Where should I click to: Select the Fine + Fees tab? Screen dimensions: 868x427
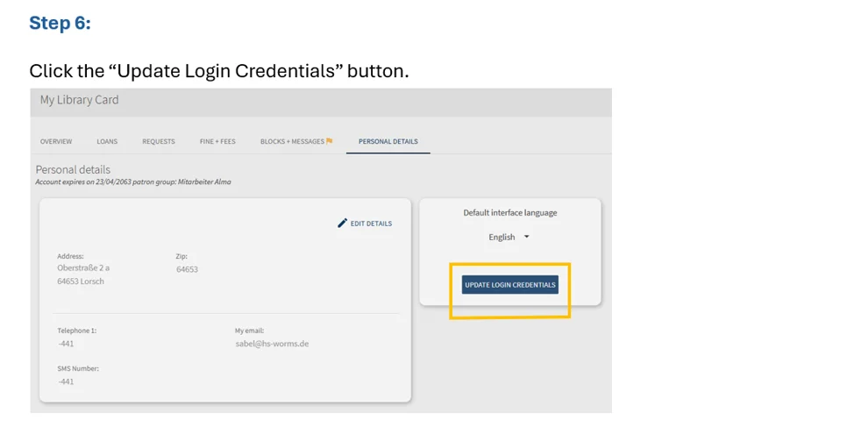coord(217,141)
